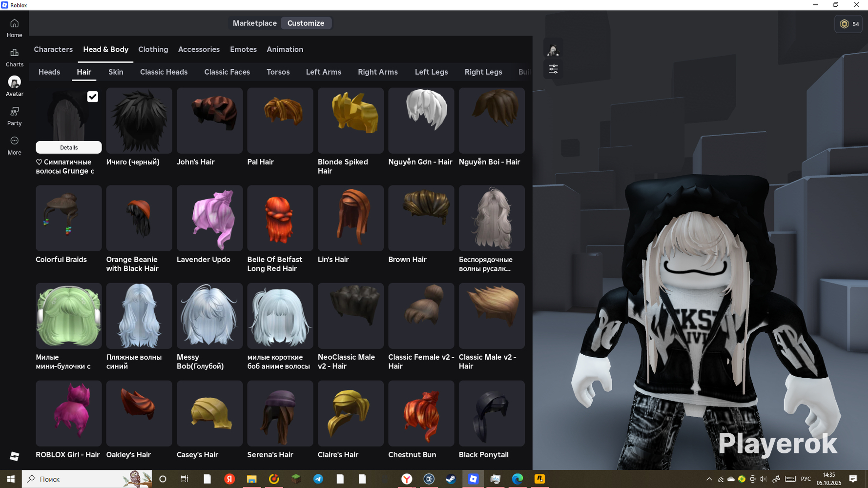Image resolution: width=868 pixels, height=488 pixels.
Task: Open the Right Arms subtab
Action: point(378,72)
